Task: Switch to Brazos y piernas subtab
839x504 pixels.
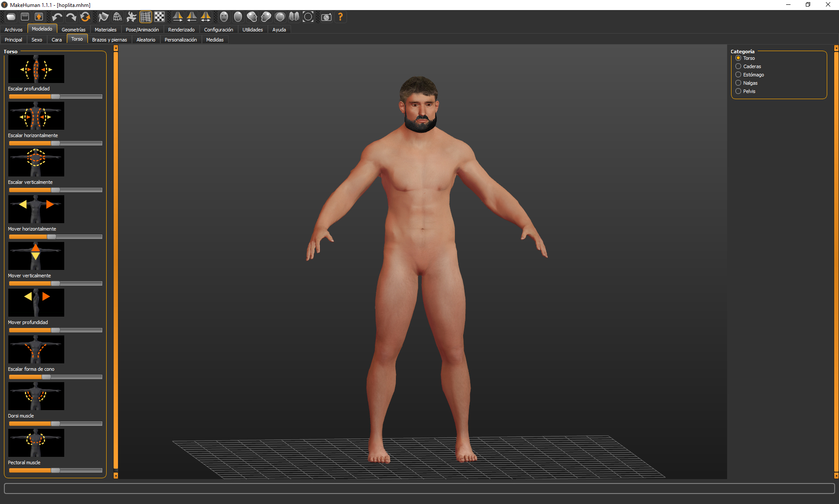Action: click(x=109, y=40)
